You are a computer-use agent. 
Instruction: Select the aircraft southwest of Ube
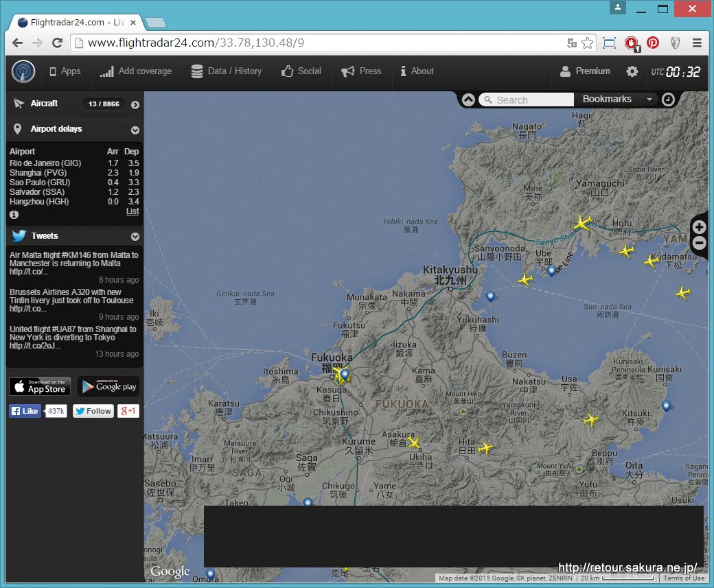tap(526, 279)
